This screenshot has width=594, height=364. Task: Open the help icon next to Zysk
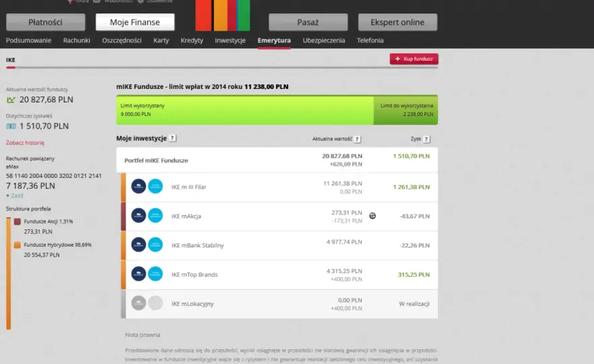pyautogui.click(x=426, y=140)
